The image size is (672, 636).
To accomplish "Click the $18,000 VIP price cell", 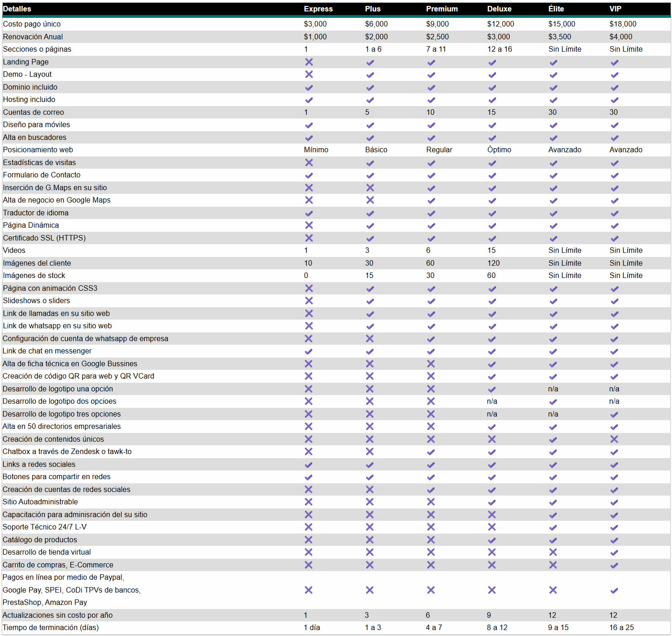I will [623, 24].
